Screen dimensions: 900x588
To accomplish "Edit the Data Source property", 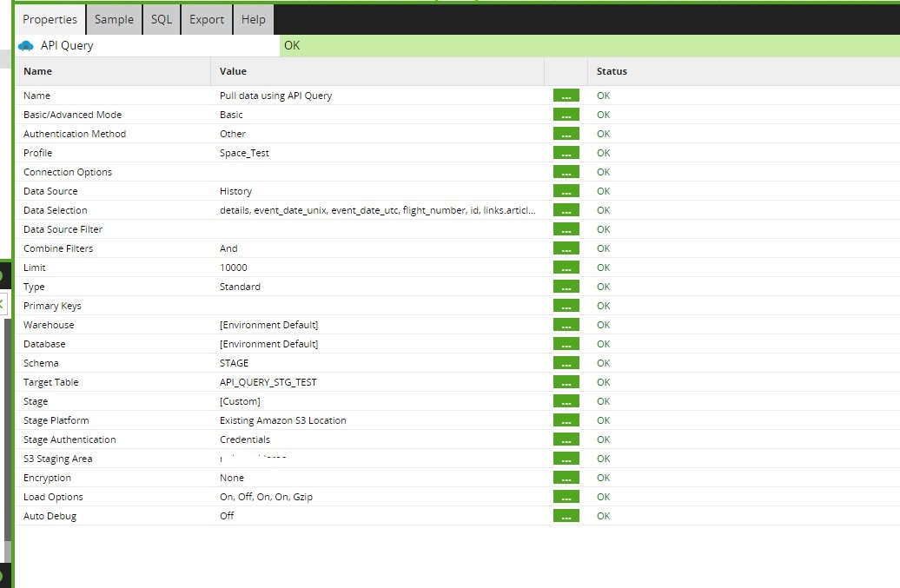I will pyautogui.click(x=566, y=191).
